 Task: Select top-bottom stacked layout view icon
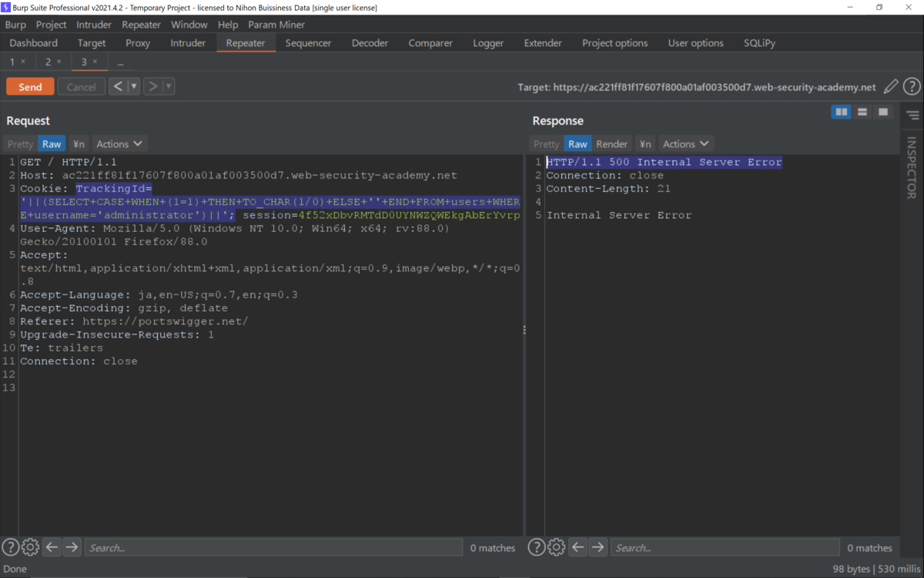tap(862, 113)
